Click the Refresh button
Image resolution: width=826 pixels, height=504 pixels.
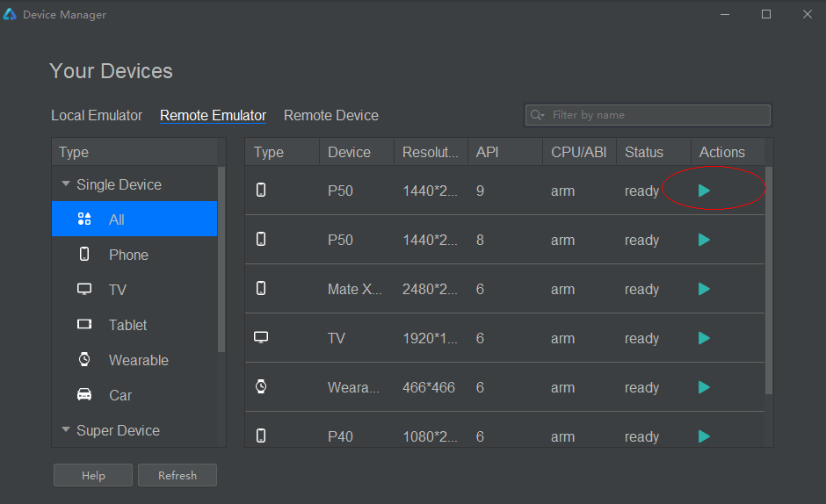coord(178,475)
